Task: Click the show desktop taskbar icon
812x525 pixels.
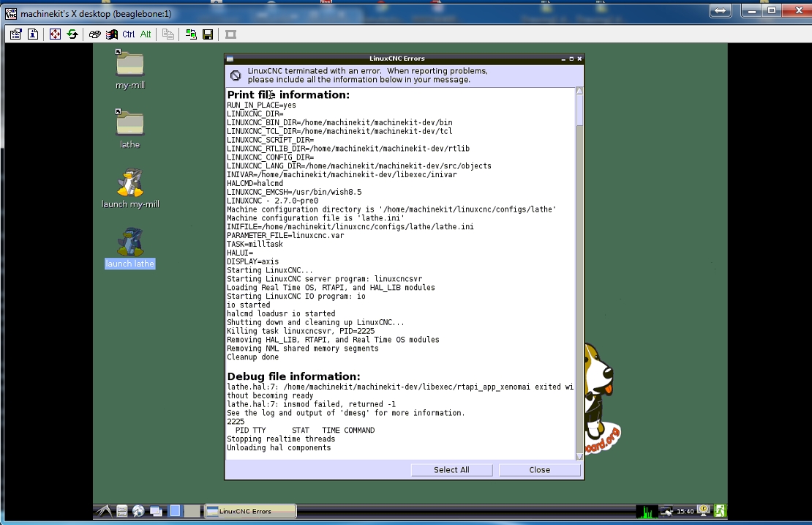Action: pyautogui.click(x=156, y=511)
